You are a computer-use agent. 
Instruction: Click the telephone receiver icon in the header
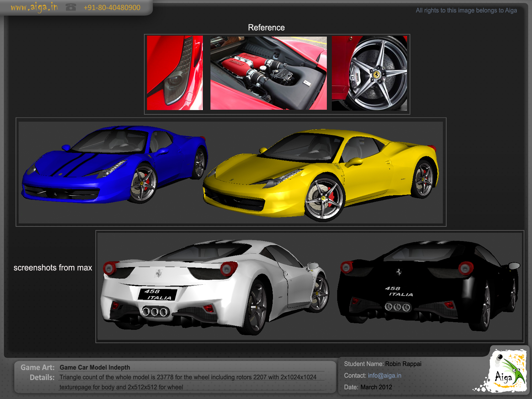click(71, 7)
